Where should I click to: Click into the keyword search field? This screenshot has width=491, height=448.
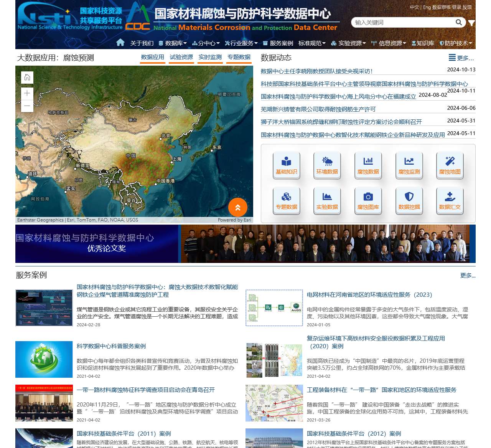pyautogui.click(x=404, y=22)
